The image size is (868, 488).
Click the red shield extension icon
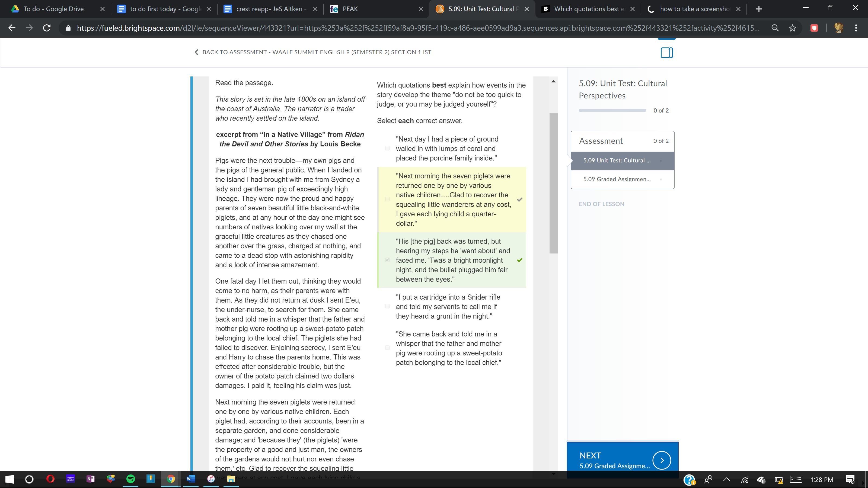click(x=814, y=28)
